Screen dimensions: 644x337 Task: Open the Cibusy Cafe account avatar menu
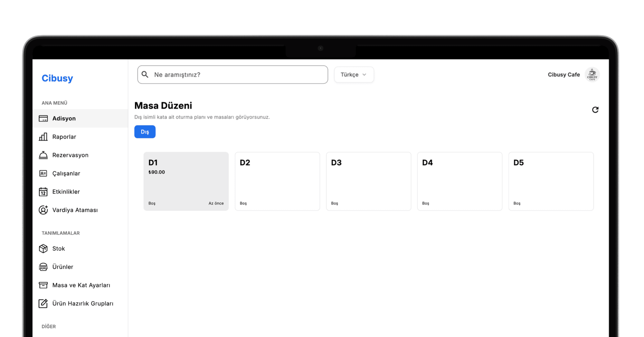(x=592, y=75)
